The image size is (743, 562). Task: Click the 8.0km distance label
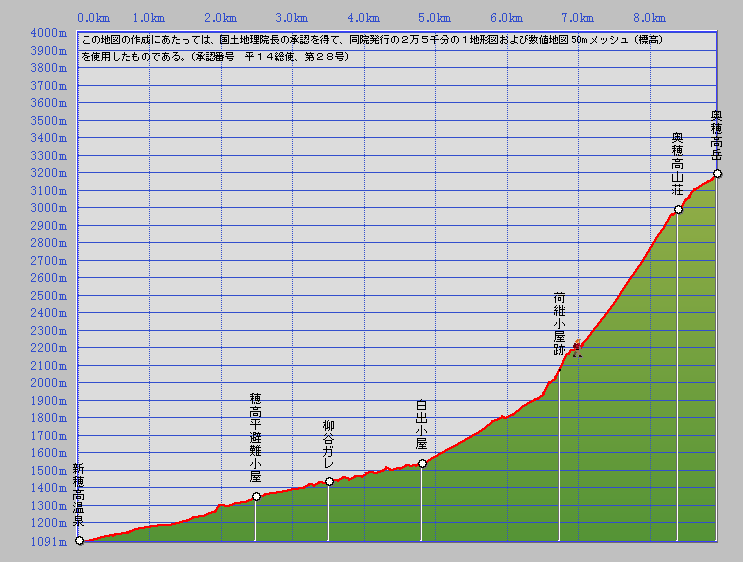[650, 18]
